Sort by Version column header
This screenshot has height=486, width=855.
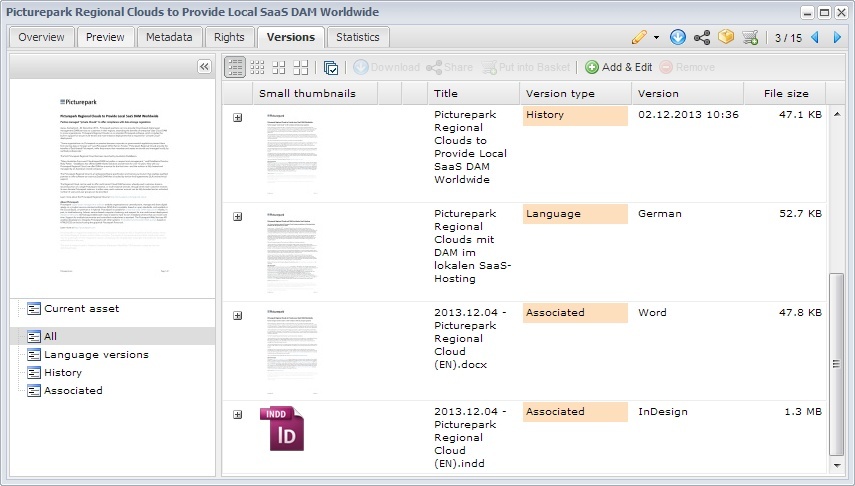688,93
